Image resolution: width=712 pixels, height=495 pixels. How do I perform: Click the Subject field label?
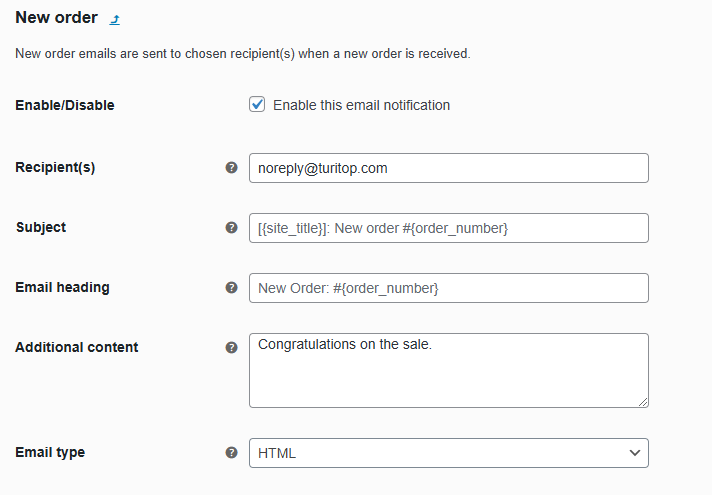pyautogui.click(x=41, y=227)
